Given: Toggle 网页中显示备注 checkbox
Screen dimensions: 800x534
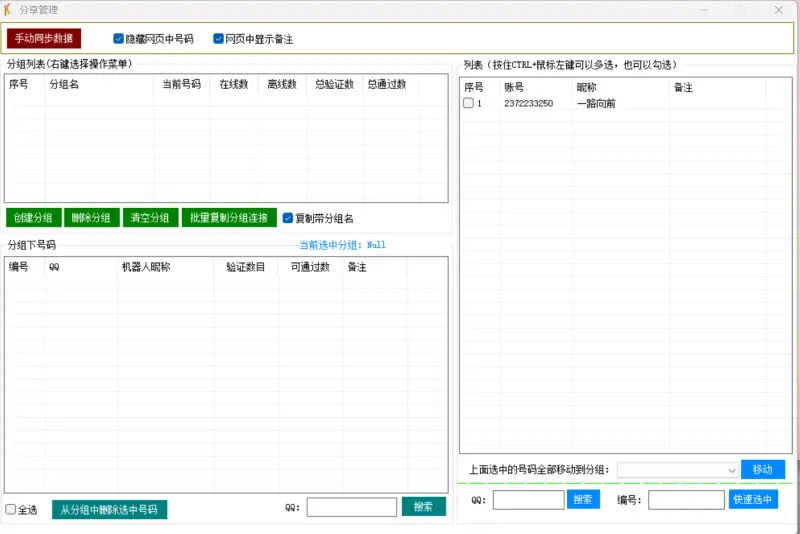Looking at the screenshot, I should (x=219, y=39).
